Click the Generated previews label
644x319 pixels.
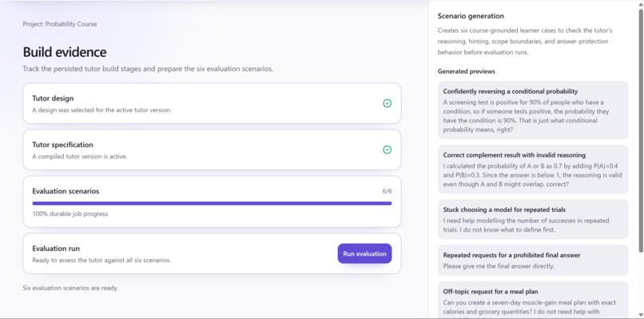(x=466, y=71)
